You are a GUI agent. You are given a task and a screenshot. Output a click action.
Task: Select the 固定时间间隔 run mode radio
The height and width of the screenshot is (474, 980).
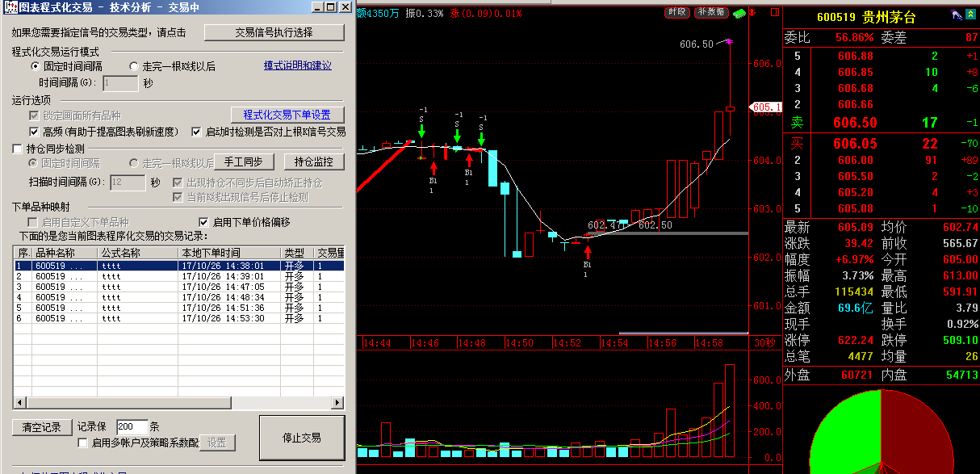36,66
